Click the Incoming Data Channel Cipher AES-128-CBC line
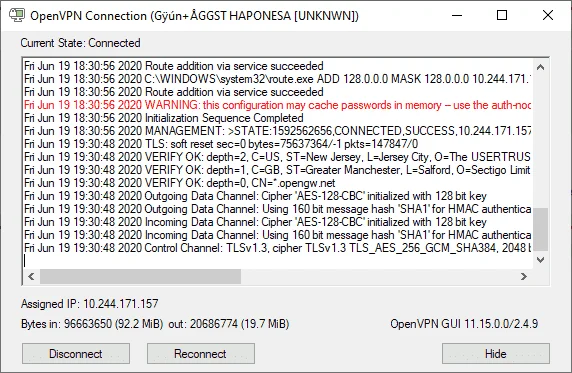 click(x=255, y=222)
